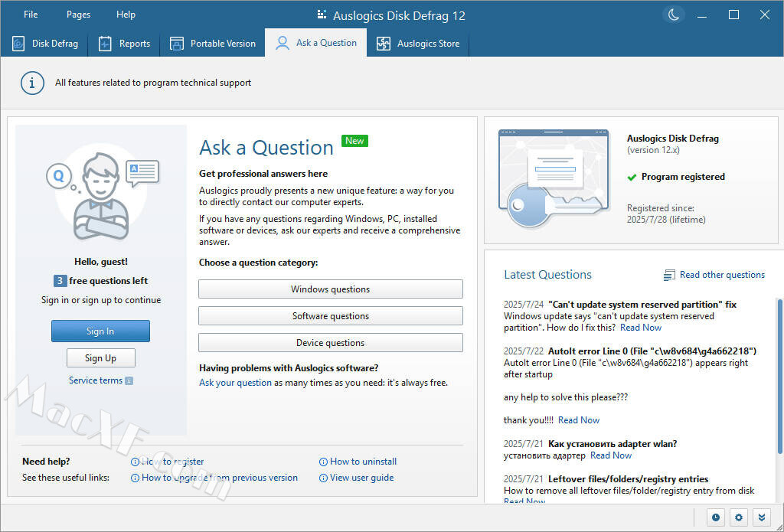Click the green Program registered checkmark

(x=632, y=177)
